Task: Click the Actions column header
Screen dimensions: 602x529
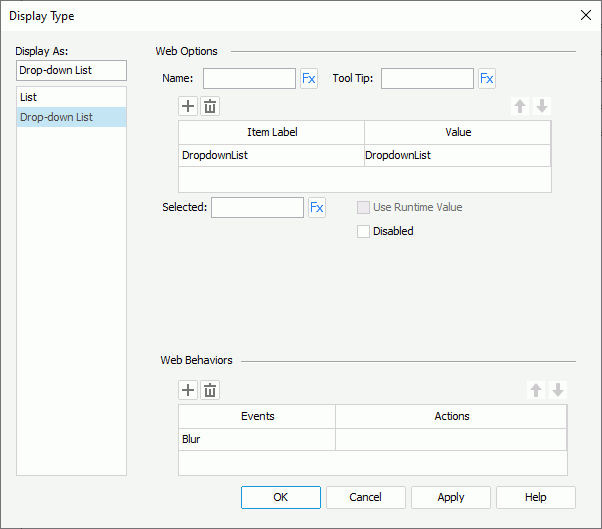Action: point(452,417)
